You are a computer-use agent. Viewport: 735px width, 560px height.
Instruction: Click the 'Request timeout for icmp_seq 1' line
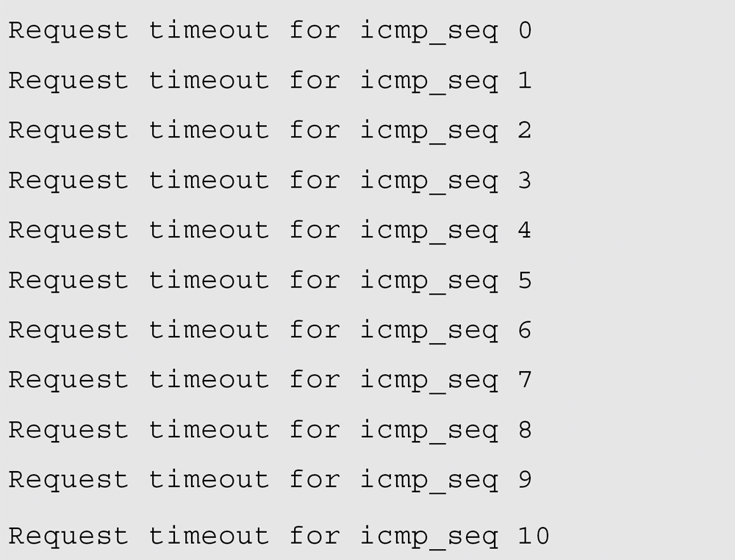270,82
